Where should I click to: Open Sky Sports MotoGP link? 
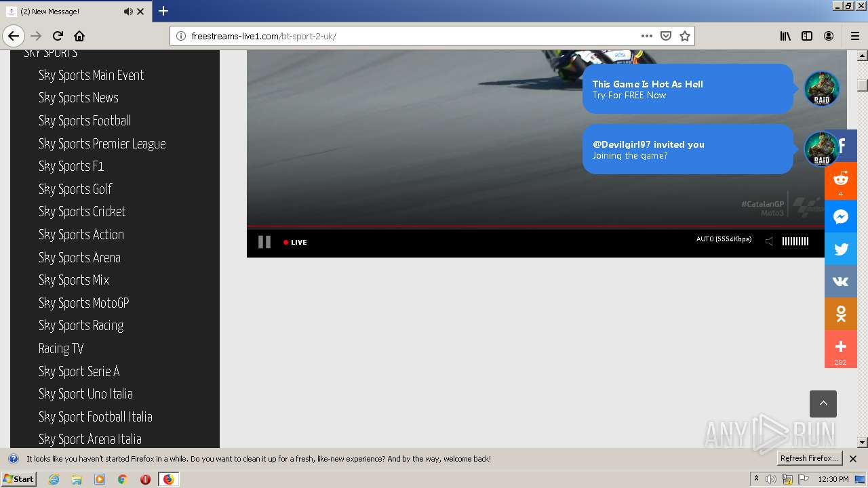[x=83, y=303]
